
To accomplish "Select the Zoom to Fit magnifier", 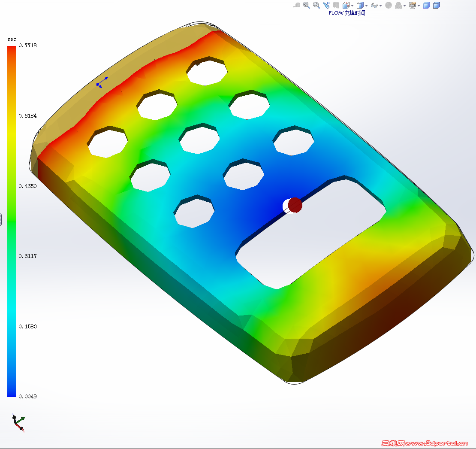I will point(307,5).
